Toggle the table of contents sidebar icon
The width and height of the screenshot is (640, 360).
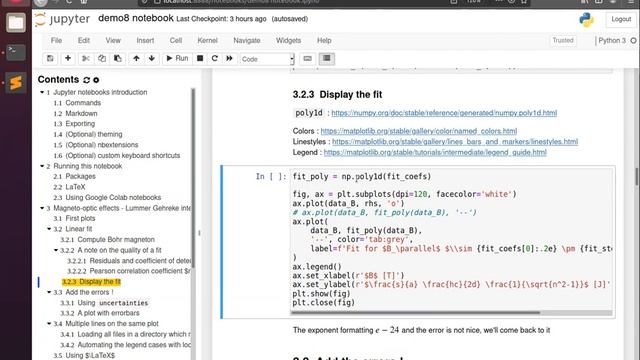pos(327,58)
